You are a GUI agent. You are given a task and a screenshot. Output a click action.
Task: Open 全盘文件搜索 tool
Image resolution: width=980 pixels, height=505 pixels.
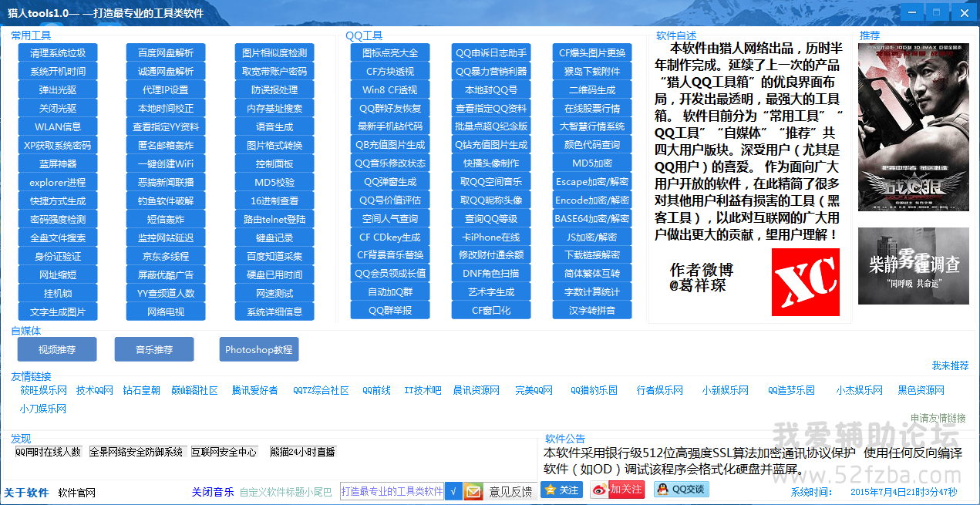click(x=58, y=238)
